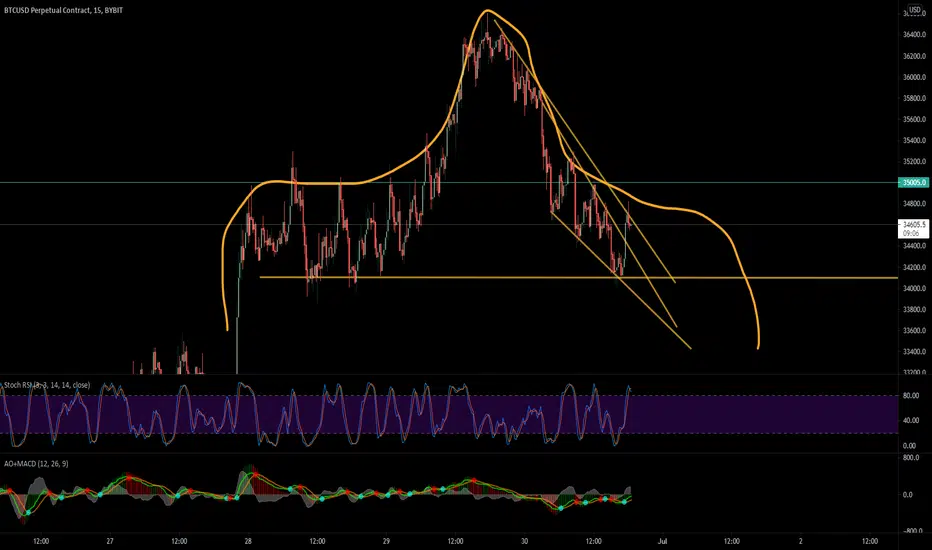Image resolution: width=932 pixels, height=550 pixels.
Task: Click the 800.0 level on MACD scale
Action: pos(911,458)
